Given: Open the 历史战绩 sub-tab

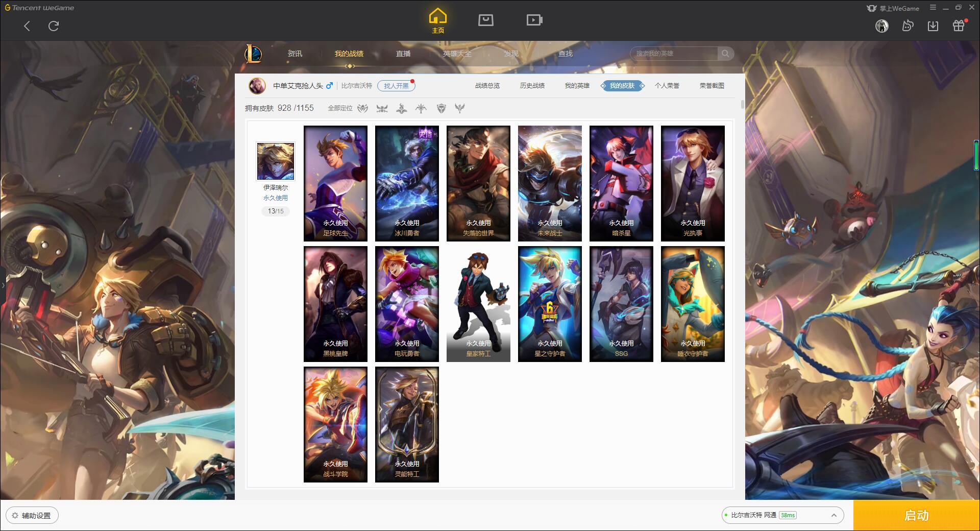Looking at the screenshot, I should coord(532,86).
